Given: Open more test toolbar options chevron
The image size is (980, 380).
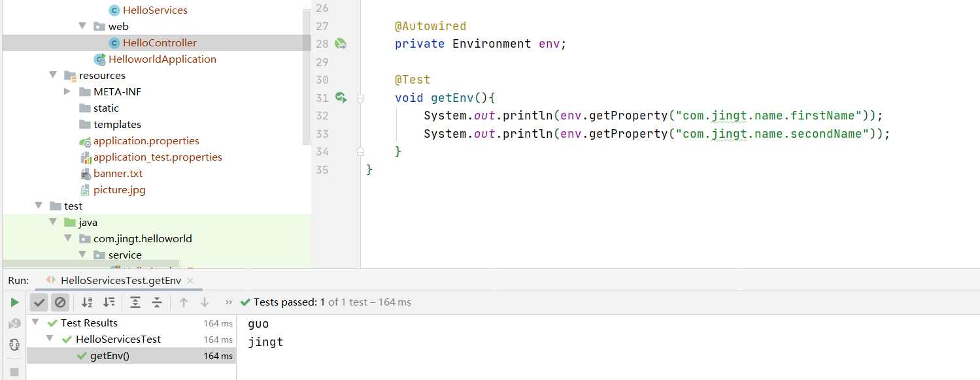Looking at the screenshot, I should click(228, 302).
